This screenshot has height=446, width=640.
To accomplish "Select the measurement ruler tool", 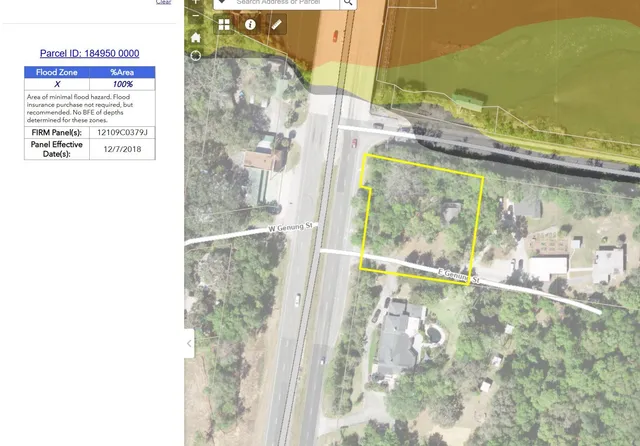I will pos(277,24).
